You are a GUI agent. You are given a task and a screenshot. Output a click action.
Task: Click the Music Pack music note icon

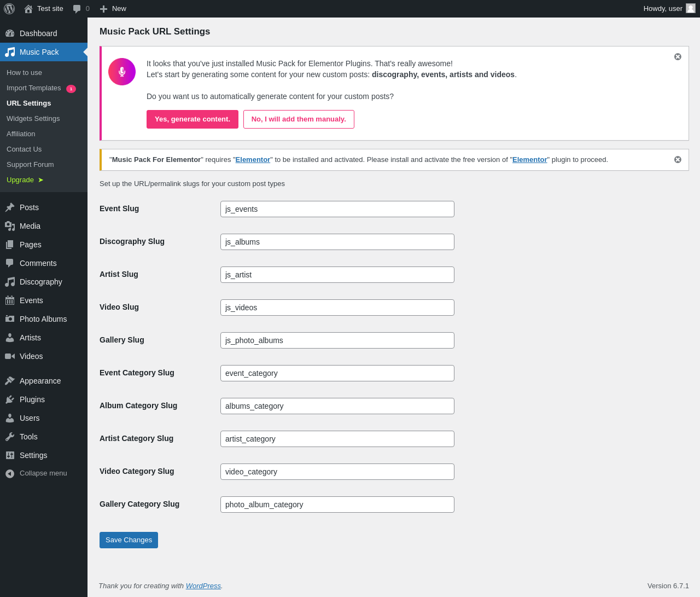10,52
